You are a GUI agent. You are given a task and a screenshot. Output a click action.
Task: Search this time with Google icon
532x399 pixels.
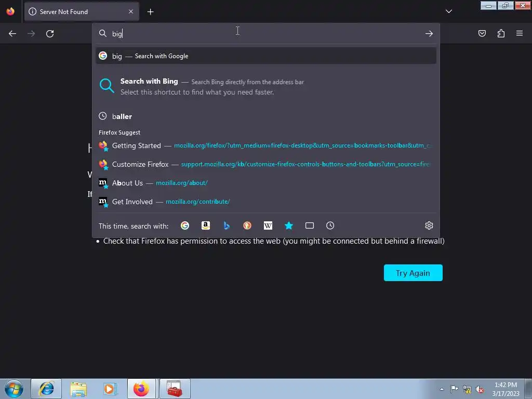[185, 225]
